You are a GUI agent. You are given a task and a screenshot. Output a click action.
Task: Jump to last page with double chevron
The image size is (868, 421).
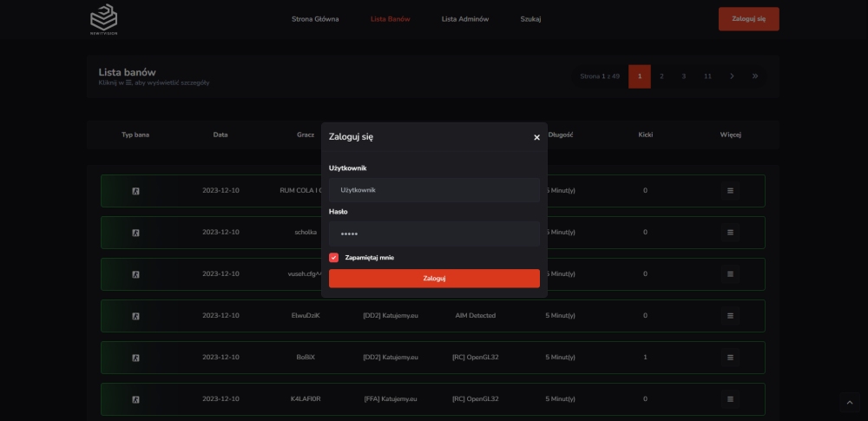(x=755, y=76)
